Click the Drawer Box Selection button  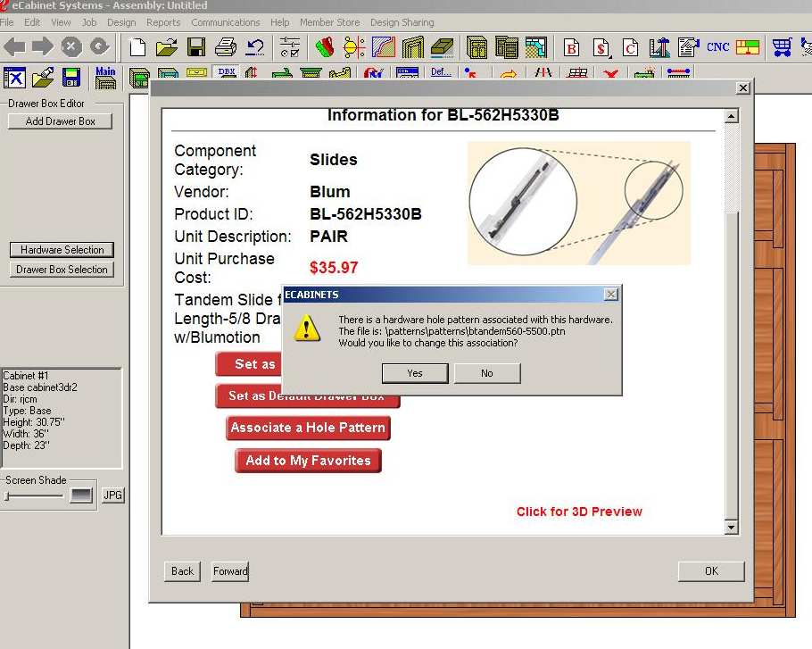tap(62, 270)
